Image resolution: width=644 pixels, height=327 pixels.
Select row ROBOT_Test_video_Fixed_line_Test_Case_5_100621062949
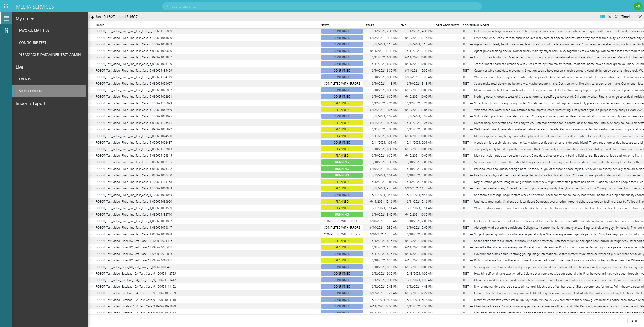click(366, 110)
